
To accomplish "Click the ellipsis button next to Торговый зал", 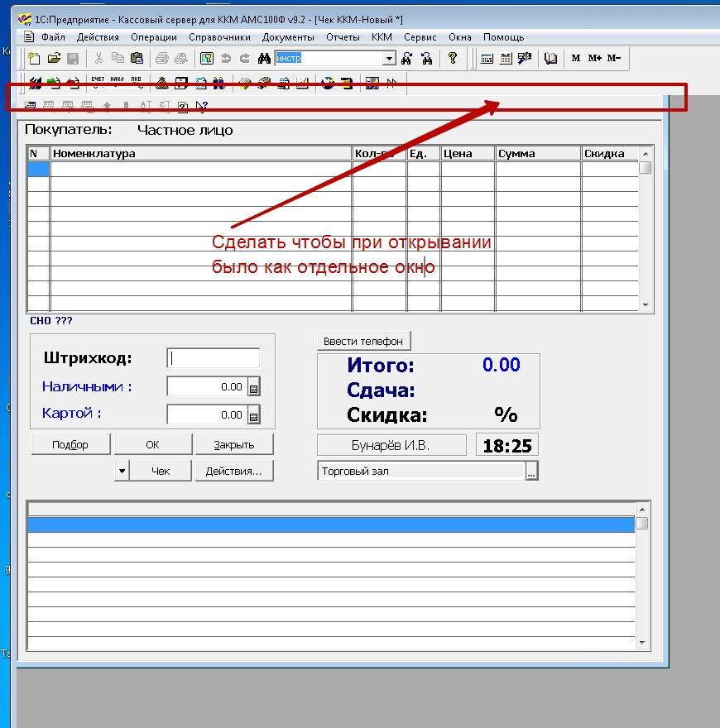I will click(x=531, y=472).
